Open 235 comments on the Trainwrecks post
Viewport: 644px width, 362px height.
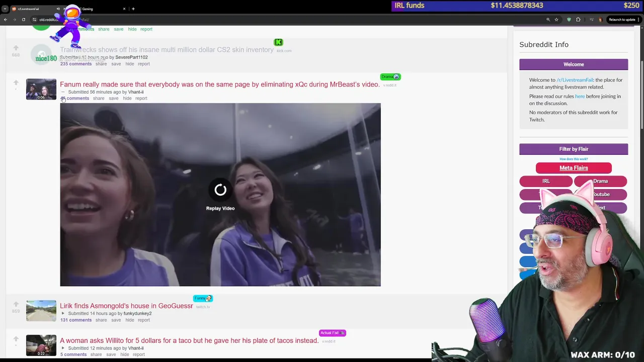pyautogui.click(x=76, y=64)
